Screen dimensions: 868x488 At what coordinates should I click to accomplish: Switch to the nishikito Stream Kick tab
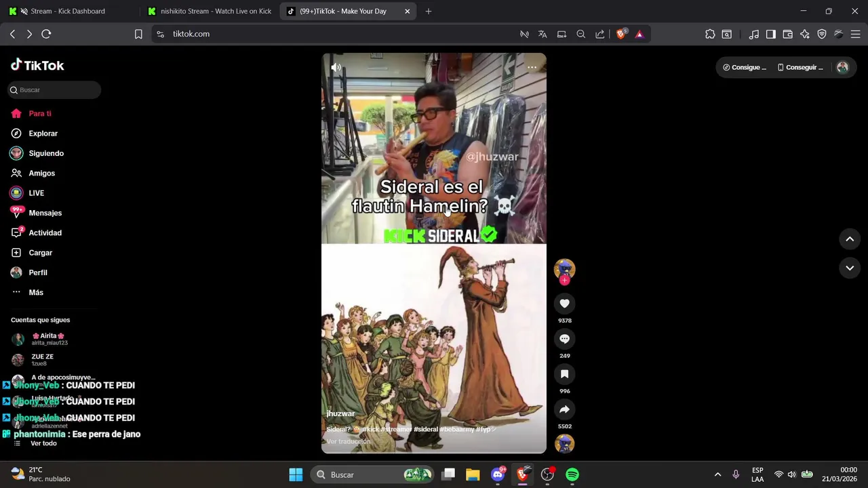click(210, 11)
